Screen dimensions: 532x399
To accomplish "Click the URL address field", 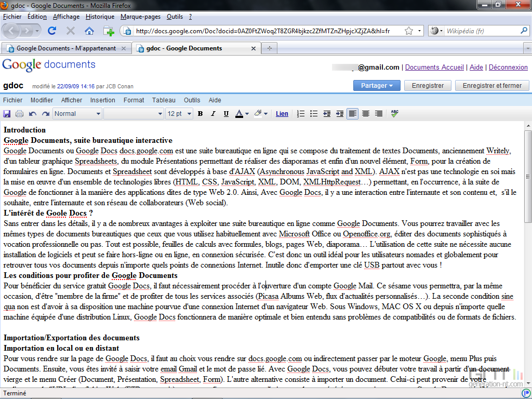I will [x=263, y=31].
